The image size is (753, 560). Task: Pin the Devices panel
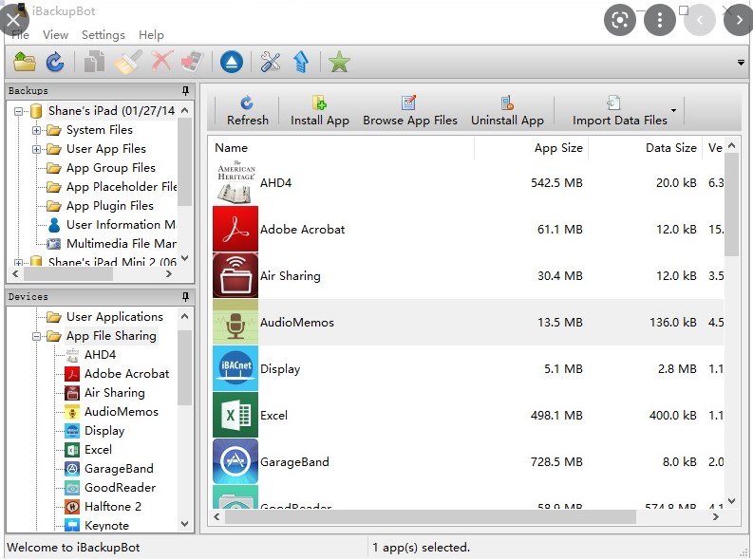tap(185, 296)
